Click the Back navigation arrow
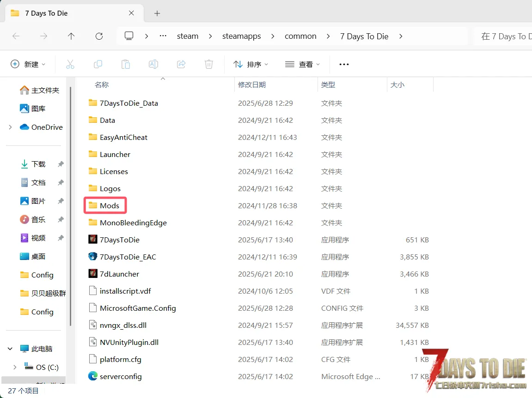This screenshot has height=398, width=532. [16, 36]
